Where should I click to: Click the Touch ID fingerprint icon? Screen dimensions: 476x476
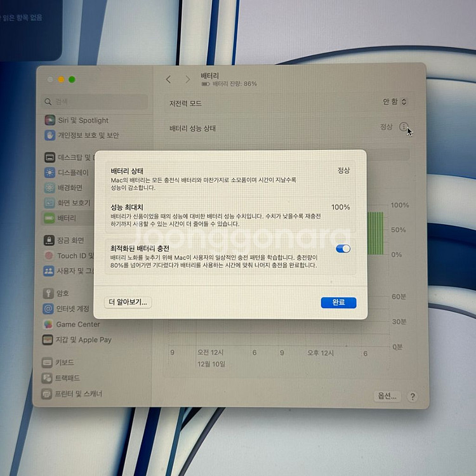point(49,256)
